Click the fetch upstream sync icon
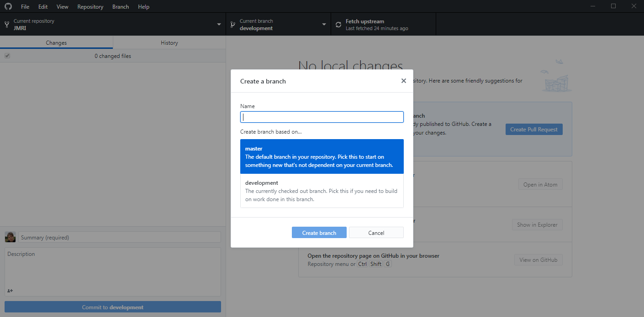This screenshot has width=644, height=317. coord(338,25)
